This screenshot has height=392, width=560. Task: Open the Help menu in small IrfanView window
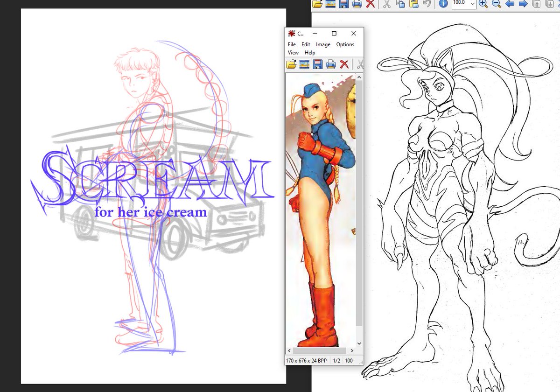pyautogui.click(x=310, y=53)
